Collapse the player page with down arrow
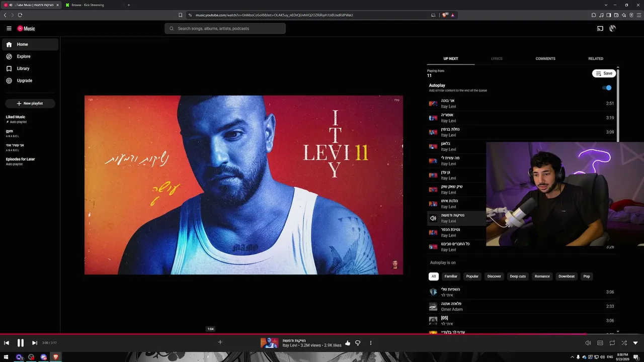The image size is (644, 362). click(635, 343)
